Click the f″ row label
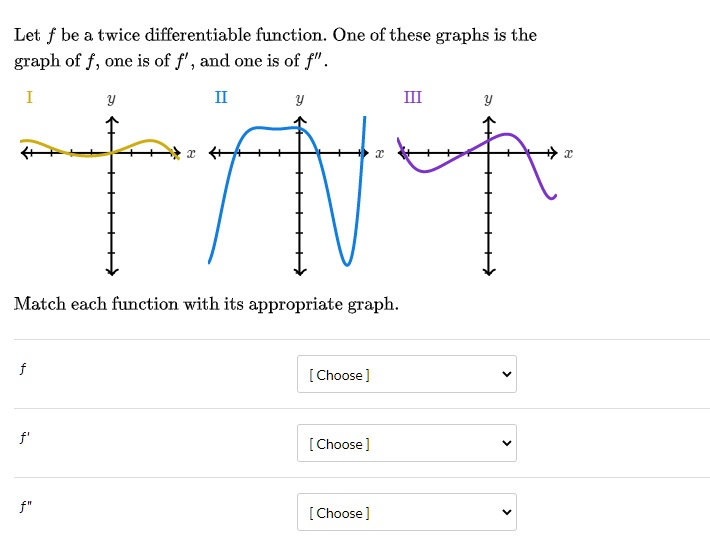 coord(25,507)
